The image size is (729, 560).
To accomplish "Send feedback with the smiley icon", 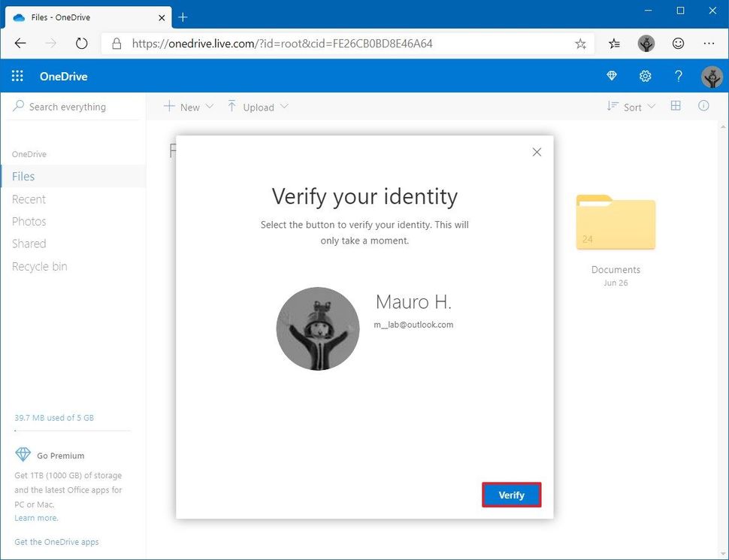I will coord(678,44).
